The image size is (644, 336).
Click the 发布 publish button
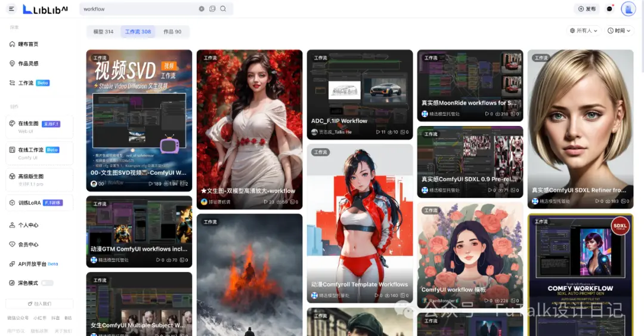tap(587, 8)
